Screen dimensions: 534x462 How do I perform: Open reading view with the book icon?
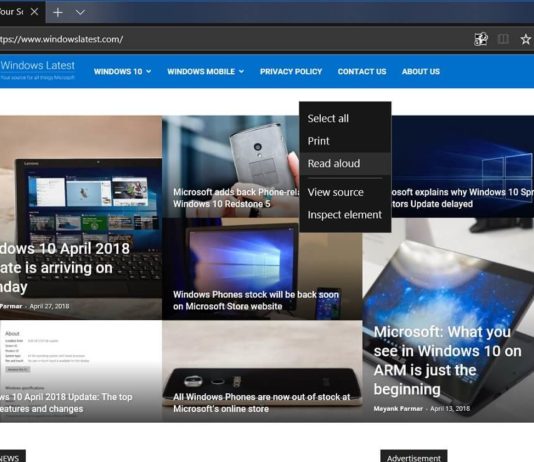[x=503, y=39]
